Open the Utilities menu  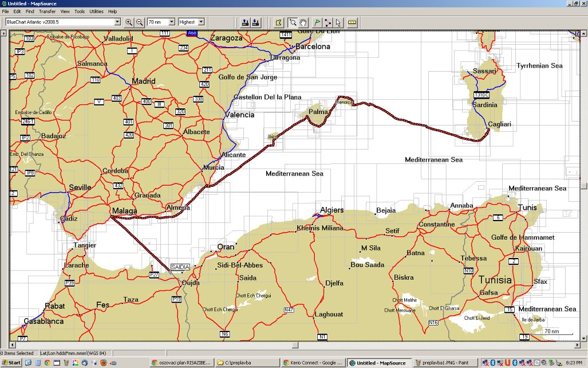(x=96, y=11)
